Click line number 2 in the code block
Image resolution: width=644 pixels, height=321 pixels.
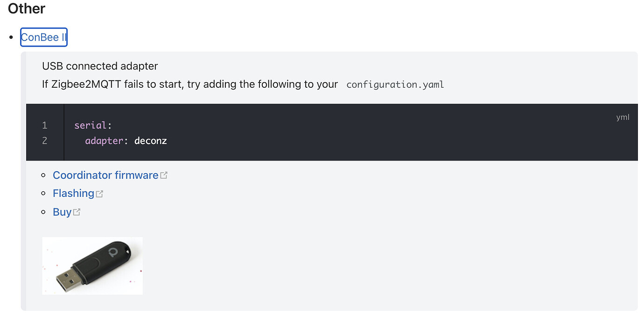44,140
